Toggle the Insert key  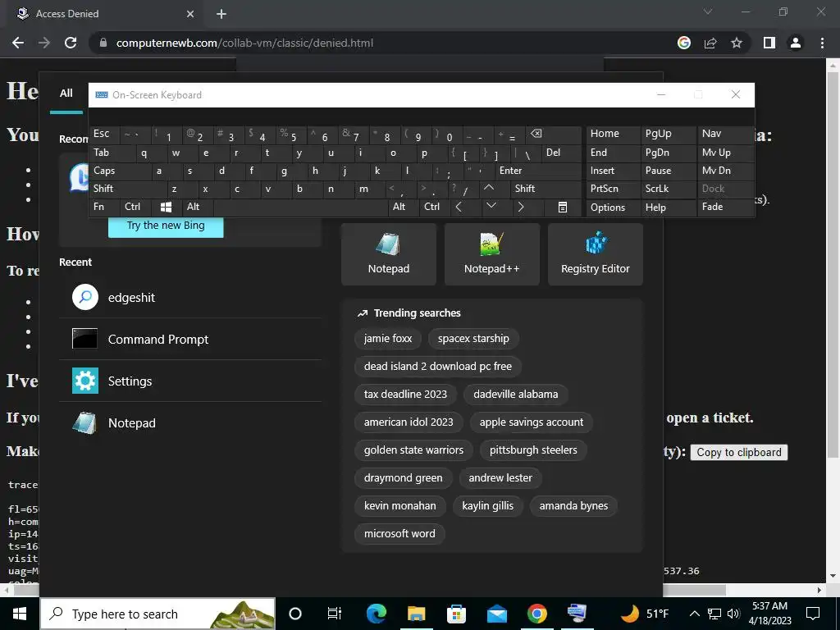pyautogui.click(x=614, y=171)
